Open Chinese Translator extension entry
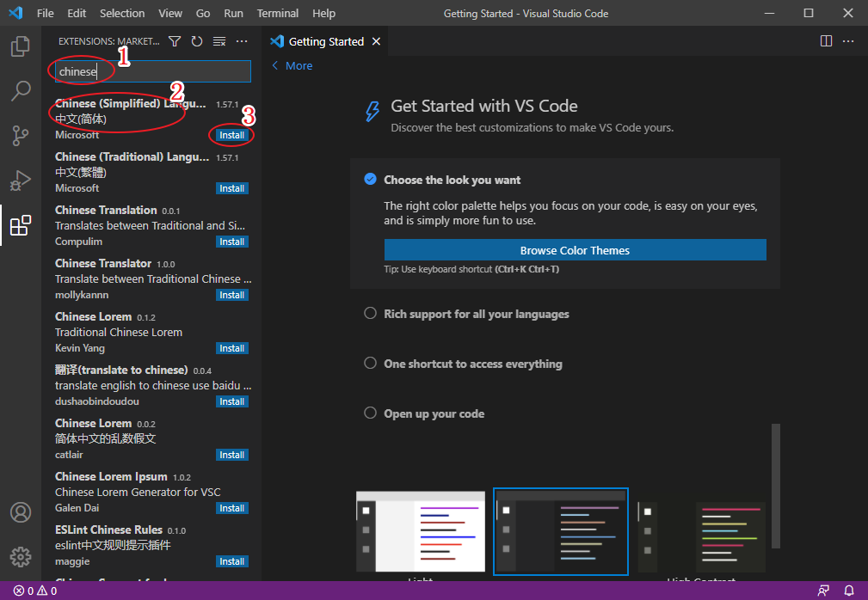This screenshot has height=600, width=868. coord(151,279)
